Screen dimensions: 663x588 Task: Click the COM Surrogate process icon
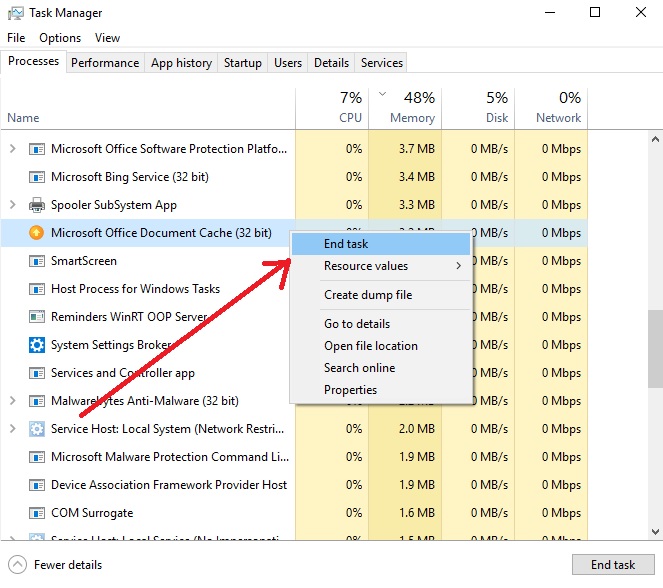point(37,513)
